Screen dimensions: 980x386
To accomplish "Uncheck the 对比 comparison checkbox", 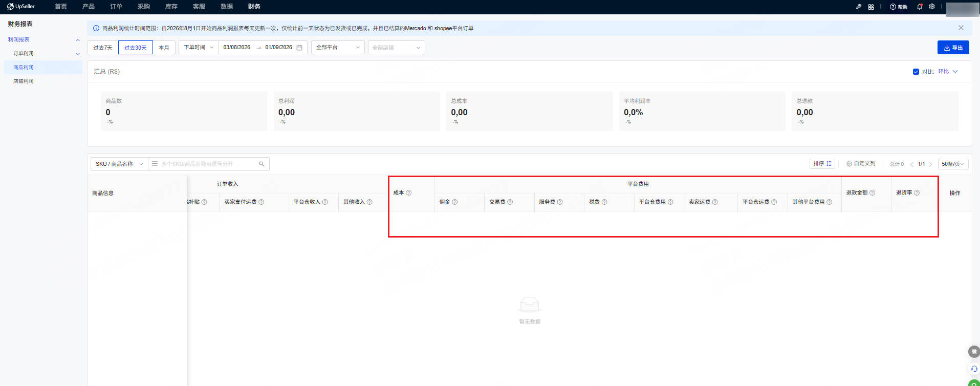I will [x=916, y=72].
